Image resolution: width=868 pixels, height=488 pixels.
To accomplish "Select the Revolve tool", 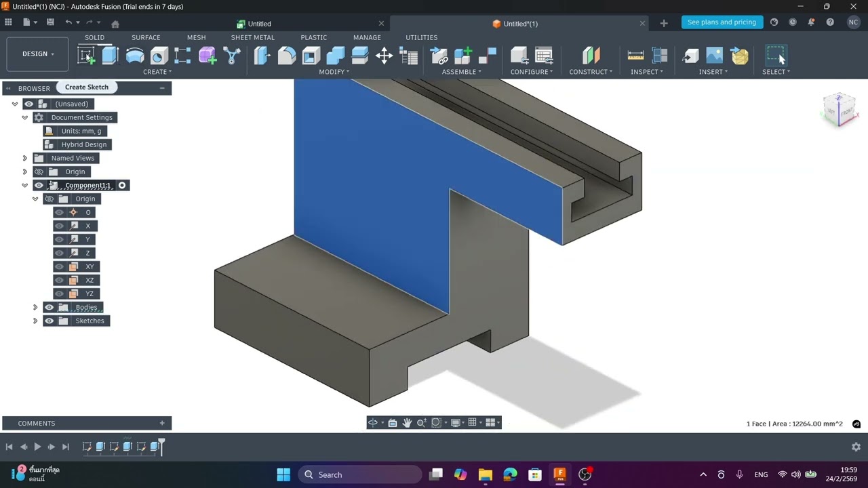I will click(x=135, y=56).
